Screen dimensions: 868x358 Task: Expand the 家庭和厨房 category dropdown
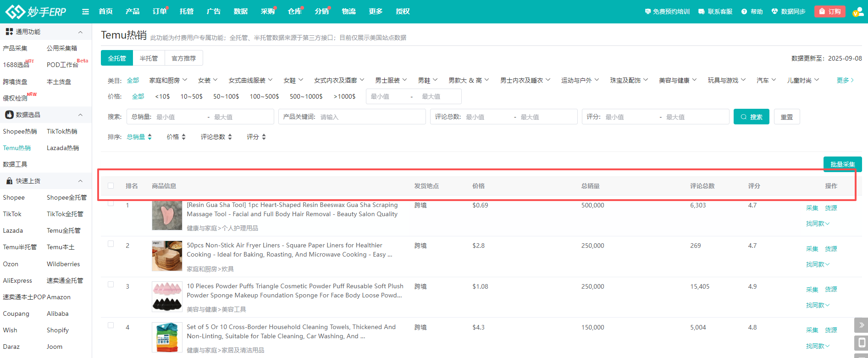click(x=168, y=80)
